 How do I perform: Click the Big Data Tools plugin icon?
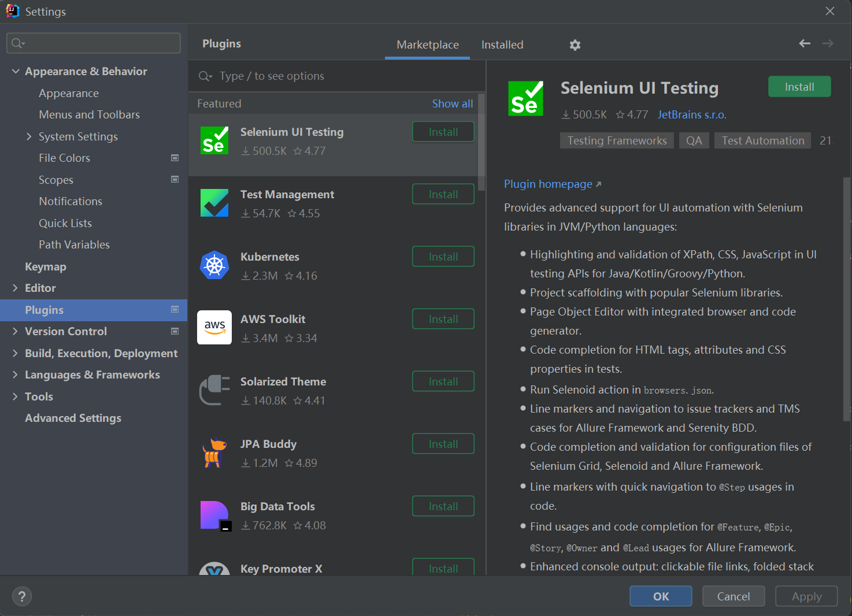tap(216, 515)
